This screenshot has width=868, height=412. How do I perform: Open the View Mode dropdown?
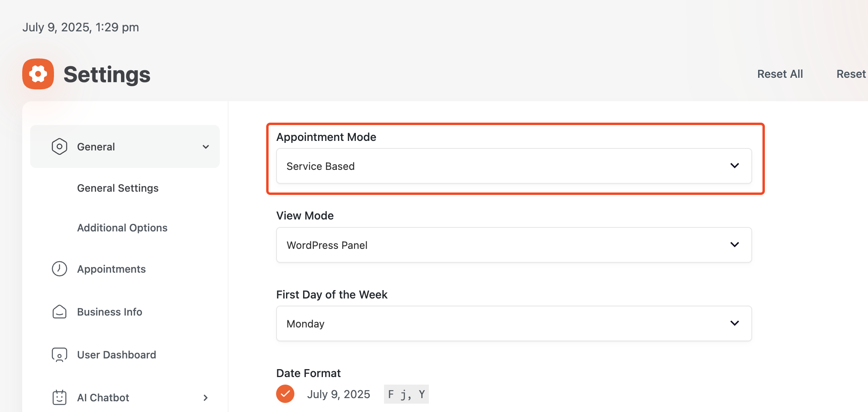514,245
